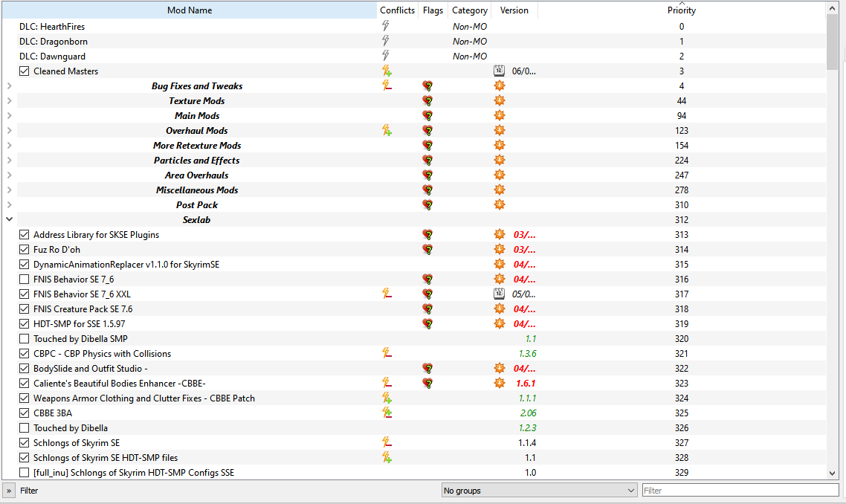Viewport: 846px width, 504px height.
Task: Expand the Bug Fixes and Tweaks separator
Action: pos(9,85)
